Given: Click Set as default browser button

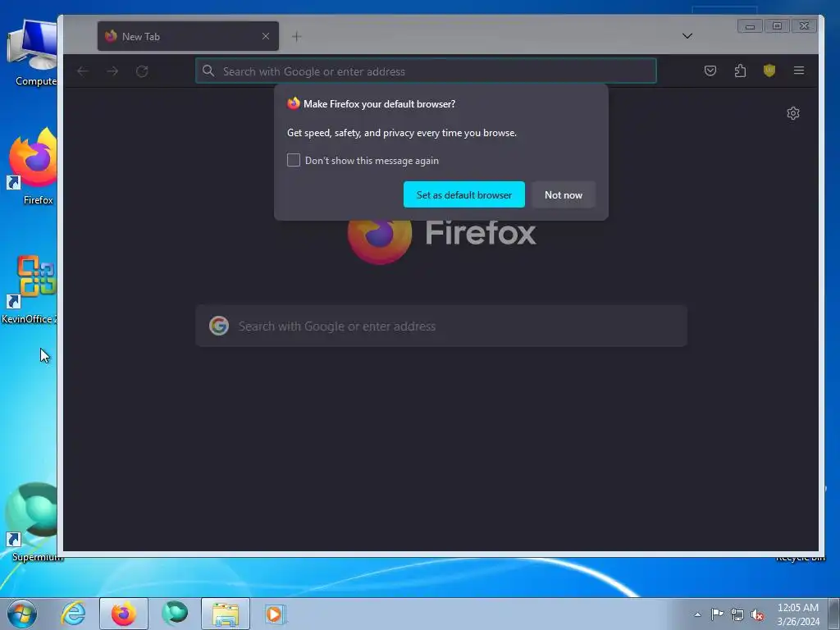Looking at the screenshot, I should coord(464,195).
